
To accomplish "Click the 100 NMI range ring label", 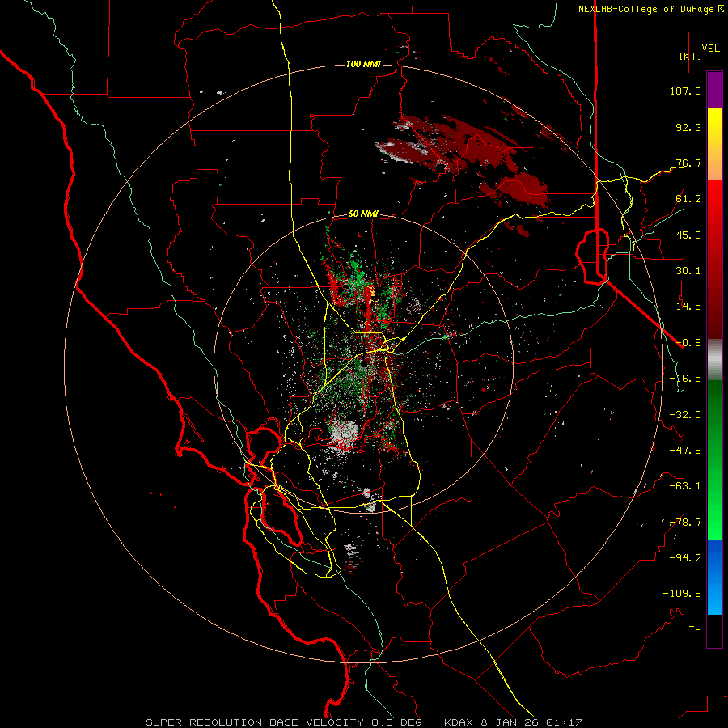I will click(363, 64).
